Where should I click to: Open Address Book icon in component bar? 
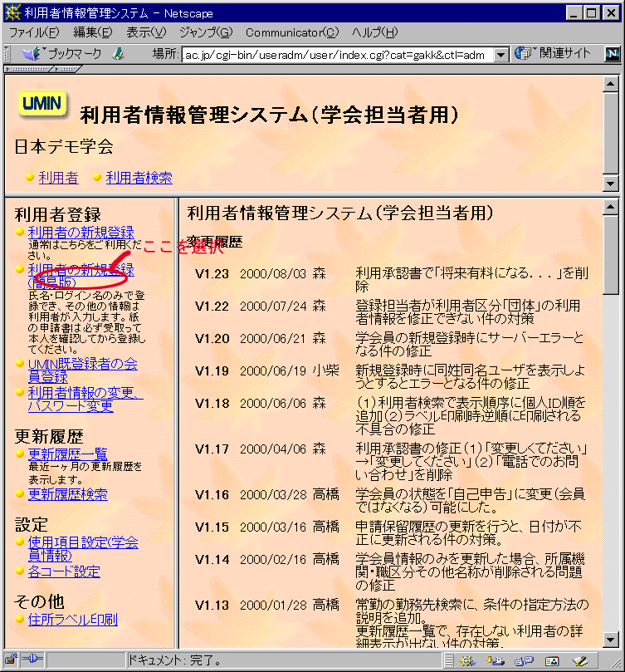pos(552,661)
